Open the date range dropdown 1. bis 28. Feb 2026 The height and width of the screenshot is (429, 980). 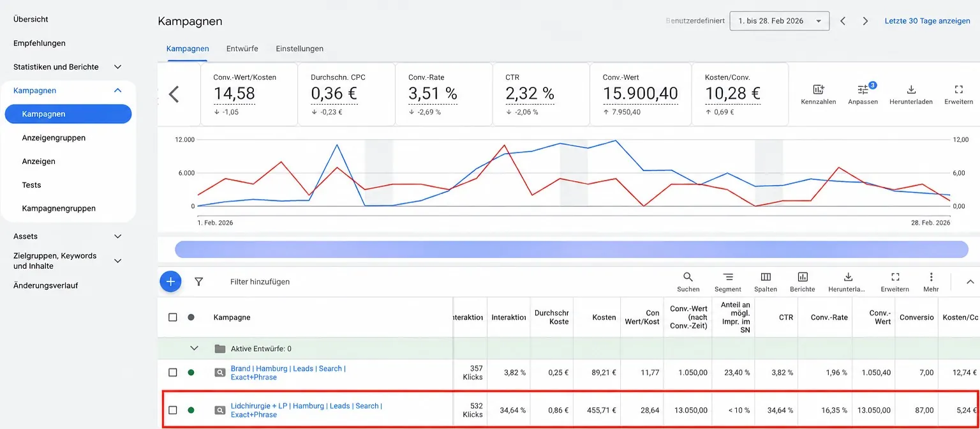(780, 21)
